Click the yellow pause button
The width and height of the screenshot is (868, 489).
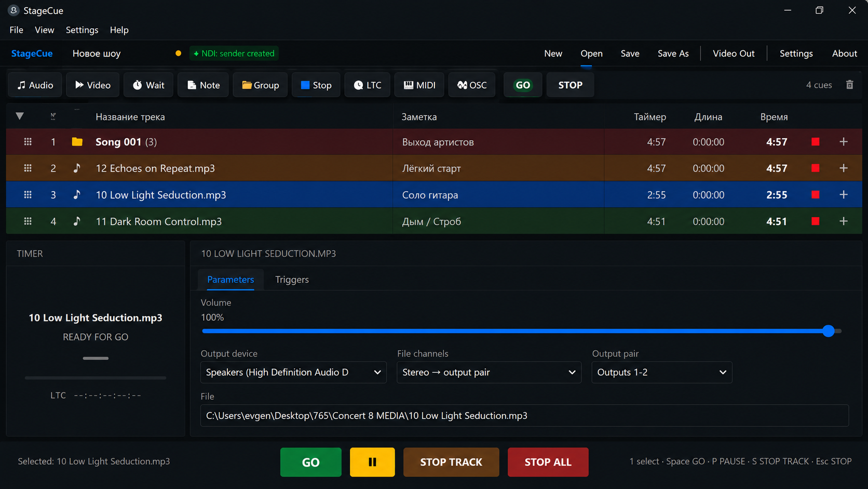pyautogui.click(x=372, y=462)
